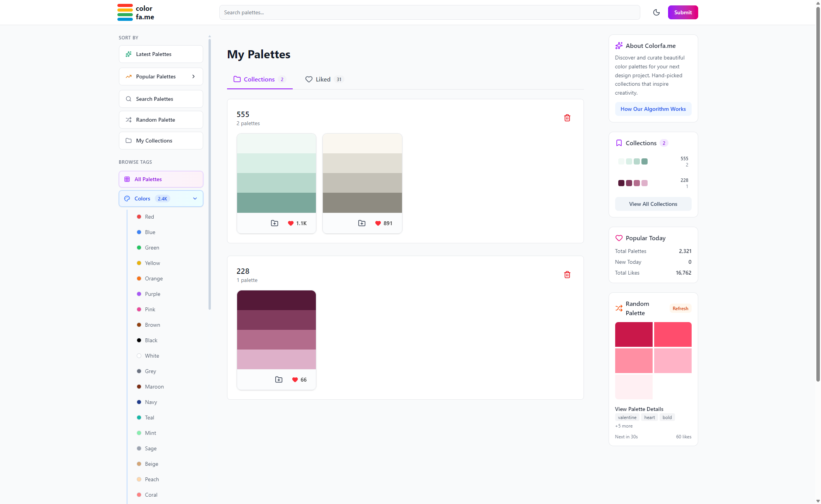821x504 pixels.
Task: Unlike the 66-likes palette heart
Action: [x=295, y=379]
